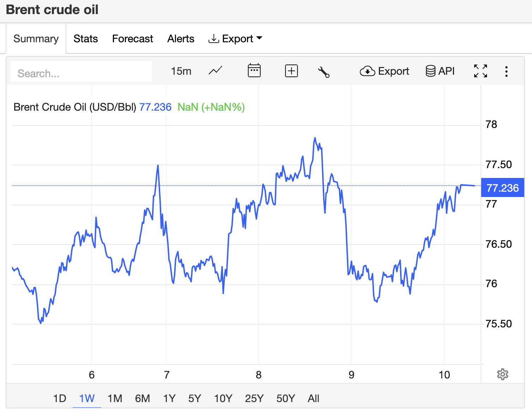Open the chart type line icon

[215, 71]
